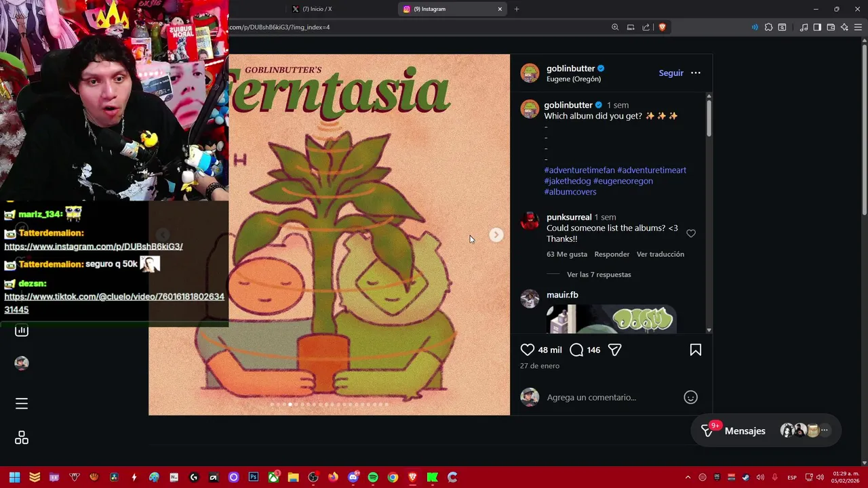
Task: Open comments via the speech bubble icon
Action: point(576,350)
